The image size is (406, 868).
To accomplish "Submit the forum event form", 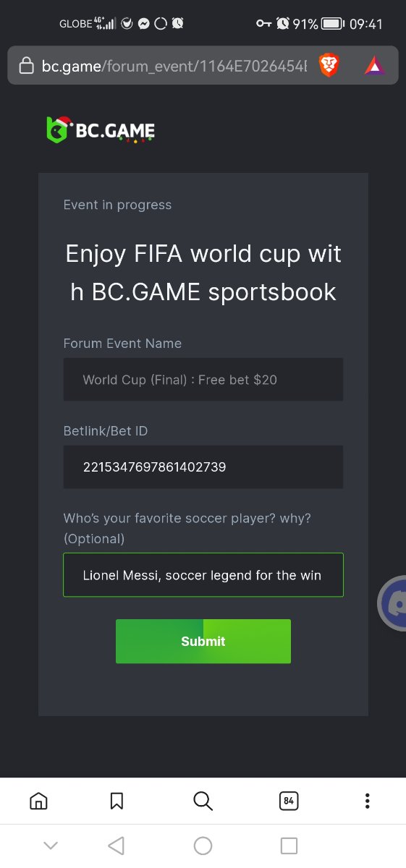I will [203, 642].
